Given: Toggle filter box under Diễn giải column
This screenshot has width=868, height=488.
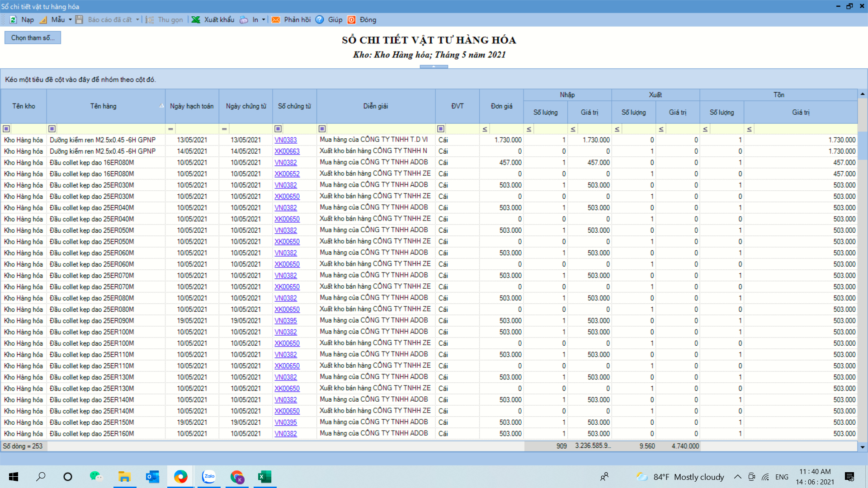Looking at the screenshot, I should (x=322, y=129).
